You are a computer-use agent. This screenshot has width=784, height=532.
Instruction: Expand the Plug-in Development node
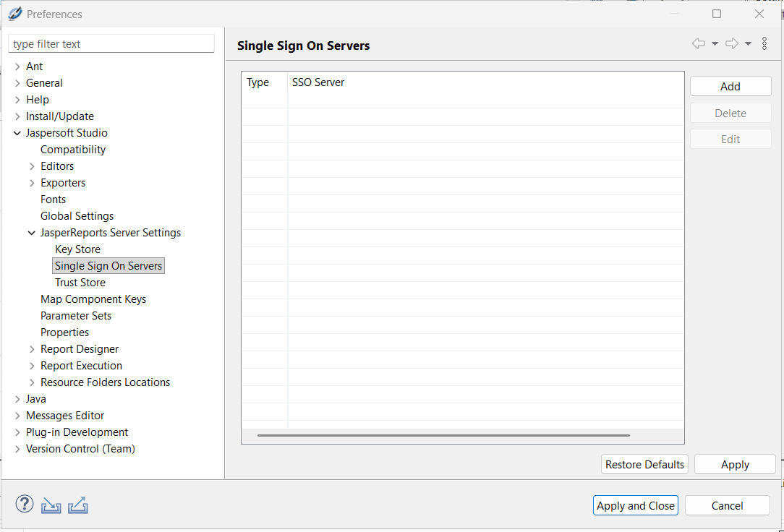tap(17, 432)
